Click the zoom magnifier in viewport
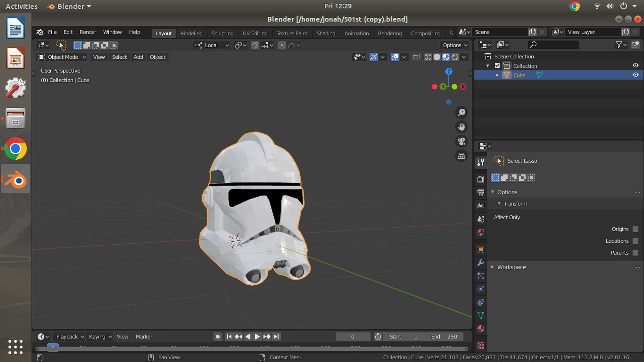The image size is (644, 362). pos(462,112)
